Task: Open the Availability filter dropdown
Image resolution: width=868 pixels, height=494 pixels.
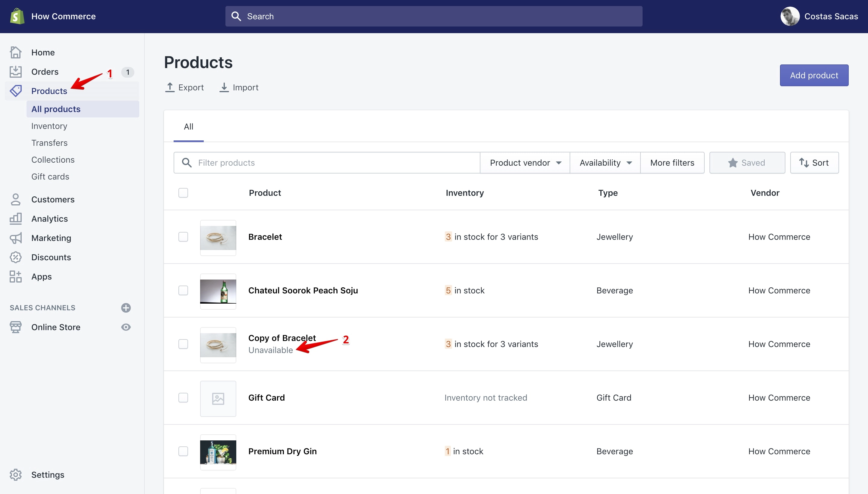Action: point(605,163)
